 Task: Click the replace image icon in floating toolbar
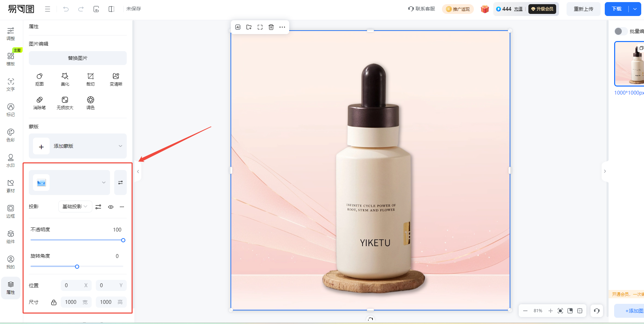coord(249,27)
